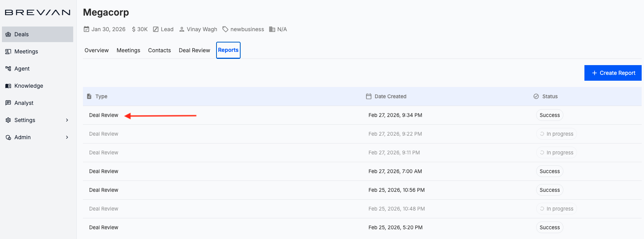Screen dimensions: 644x239
Task: Select the Deal Review created Feb 27, 7:00 AM
Action: 104,171
